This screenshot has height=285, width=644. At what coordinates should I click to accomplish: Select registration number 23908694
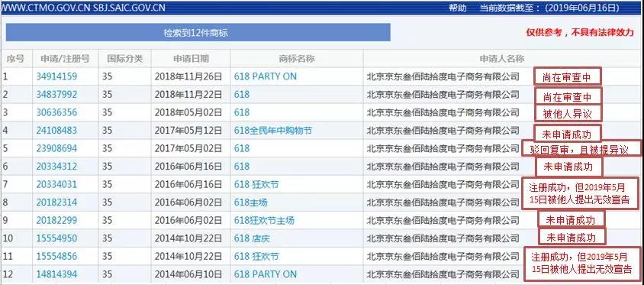coord(56,148)
